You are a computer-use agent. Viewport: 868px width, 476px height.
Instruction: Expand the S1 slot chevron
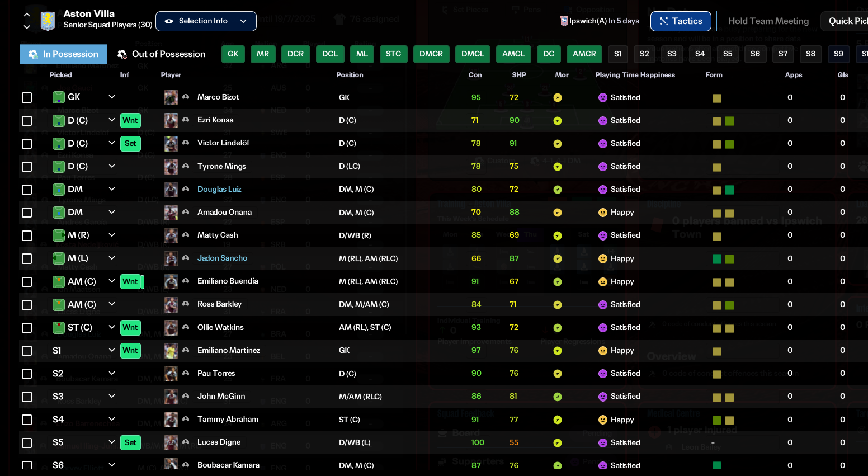[x=112, y=350]
